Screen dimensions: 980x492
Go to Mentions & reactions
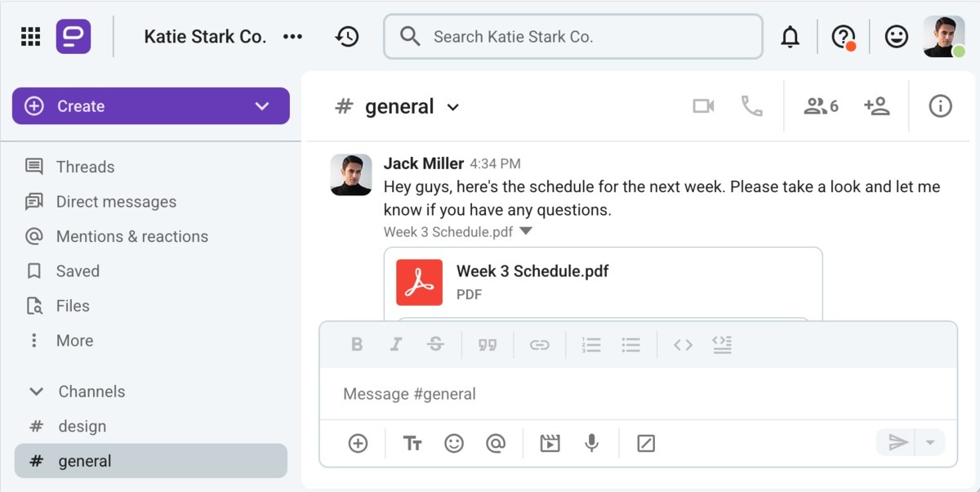(x=131, y=236)
